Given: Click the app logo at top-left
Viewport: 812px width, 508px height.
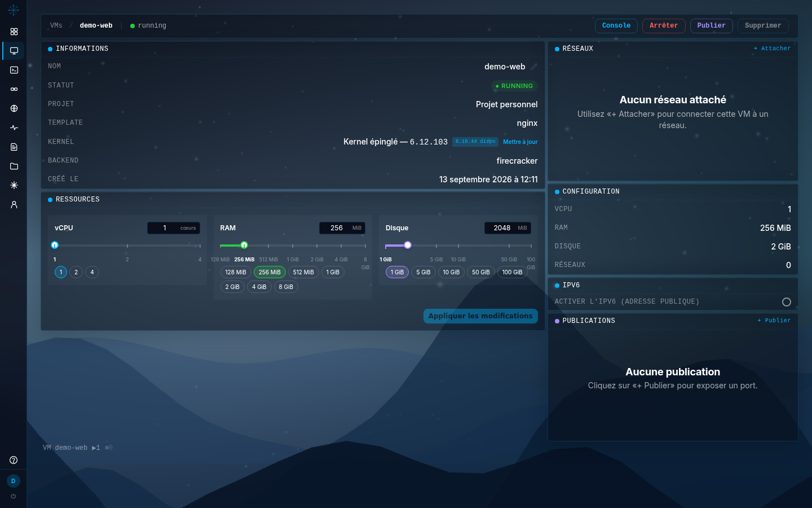Looking at the screenshot, I should (14, 10).
